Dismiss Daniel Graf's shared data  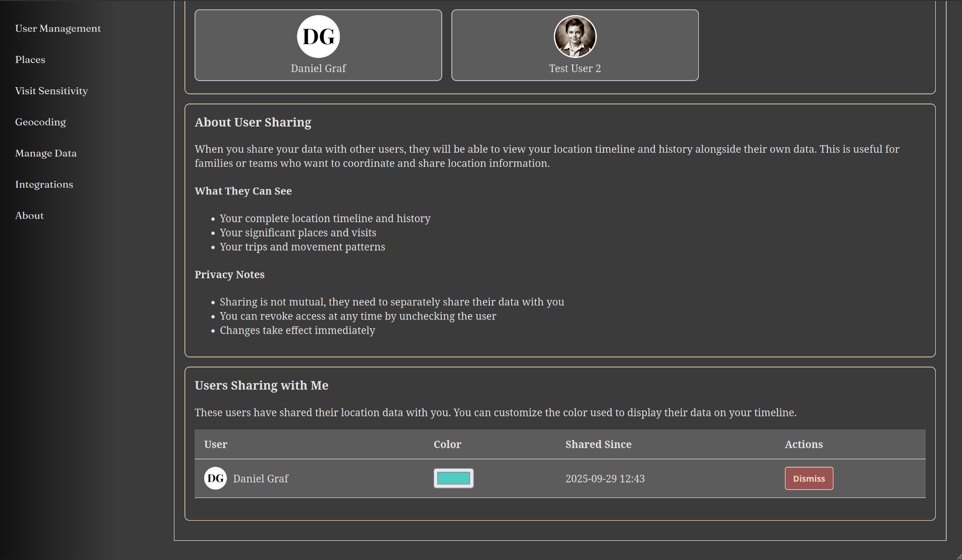click(x=809, y=478)
